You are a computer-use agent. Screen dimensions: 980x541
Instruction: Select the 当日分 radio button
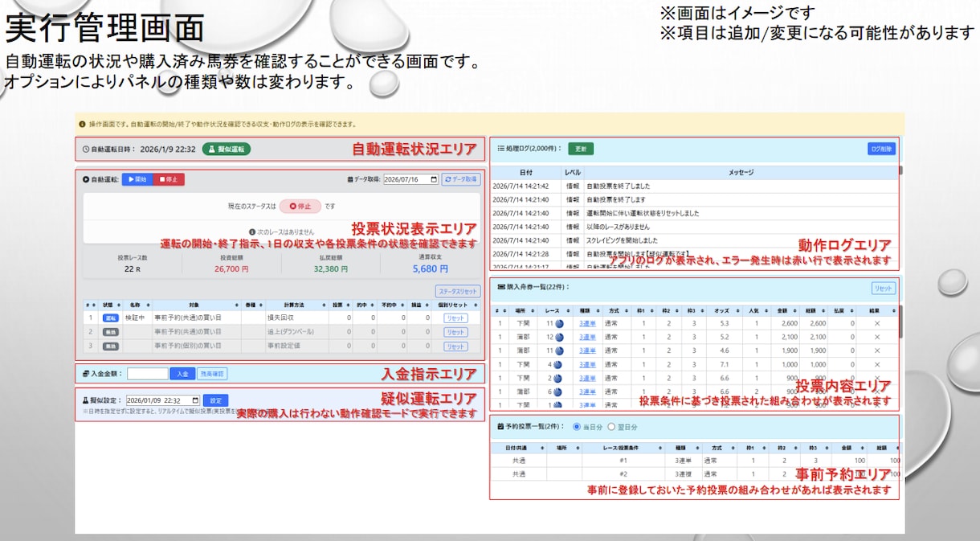click(x=576, y=427)
